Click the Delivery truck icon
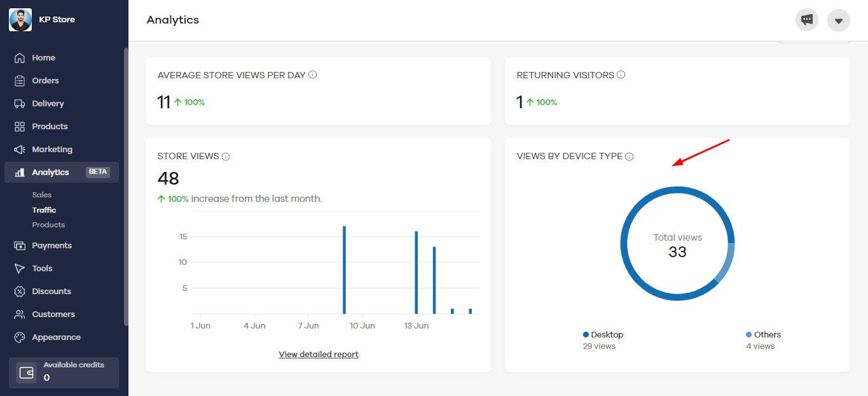Image resolution: width=868 pixels, height=396 pixels. 20,104
